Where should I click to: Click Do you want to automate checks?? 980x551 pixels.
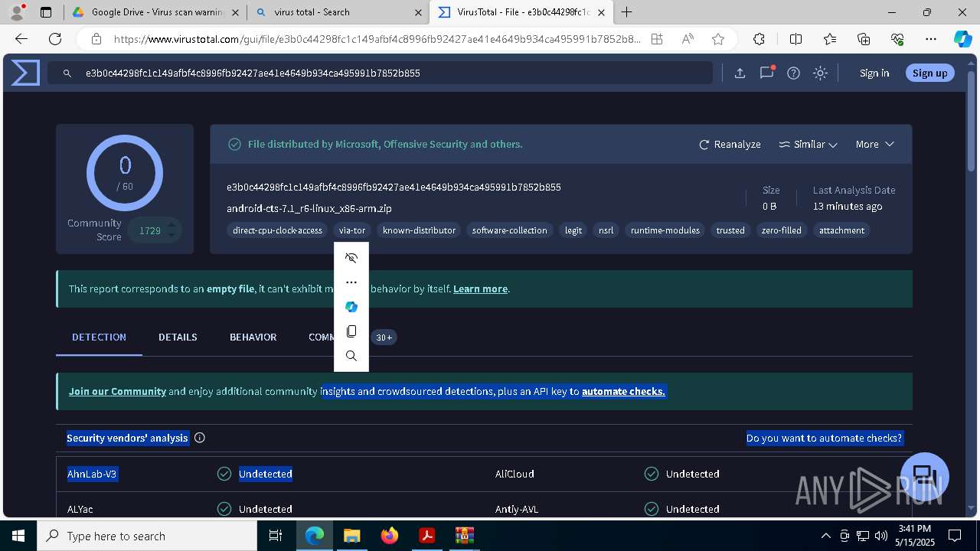[x=825, y=438]
